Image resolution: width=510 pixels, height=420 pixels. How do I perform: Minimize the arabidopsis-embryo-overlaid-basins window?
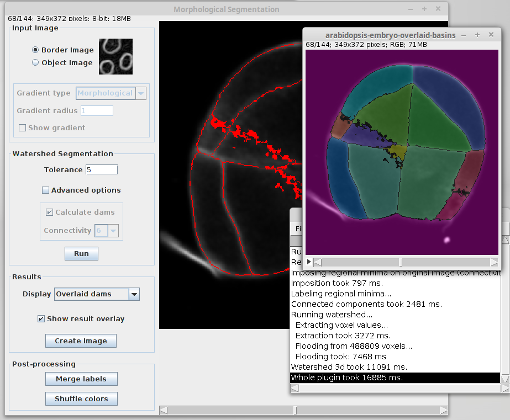464,35
